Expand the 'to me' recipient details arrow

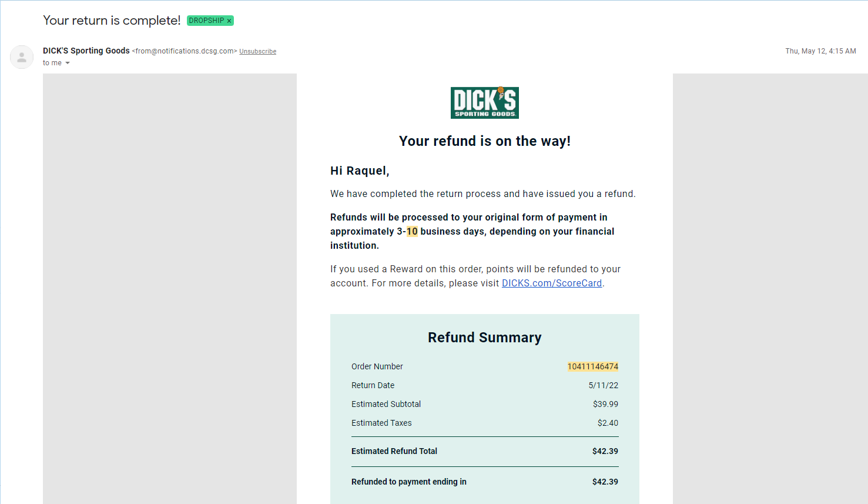(x=68, y=63)
